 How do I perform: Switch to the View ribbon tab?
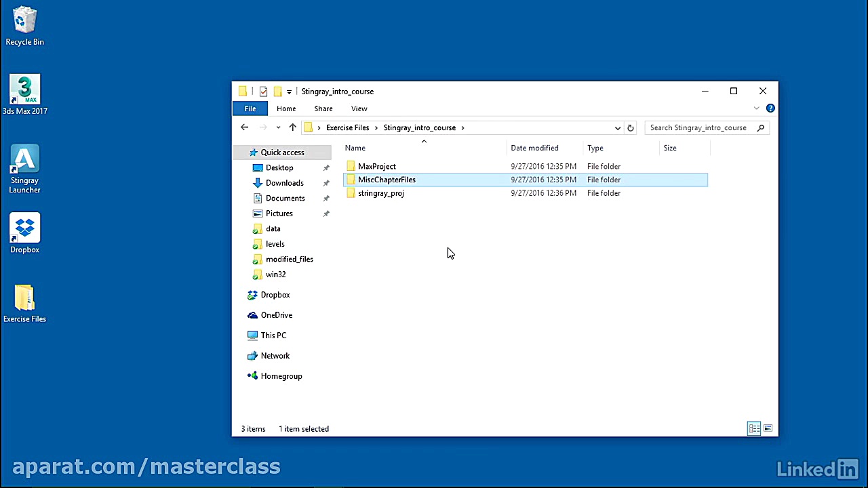tap(359, 108)
